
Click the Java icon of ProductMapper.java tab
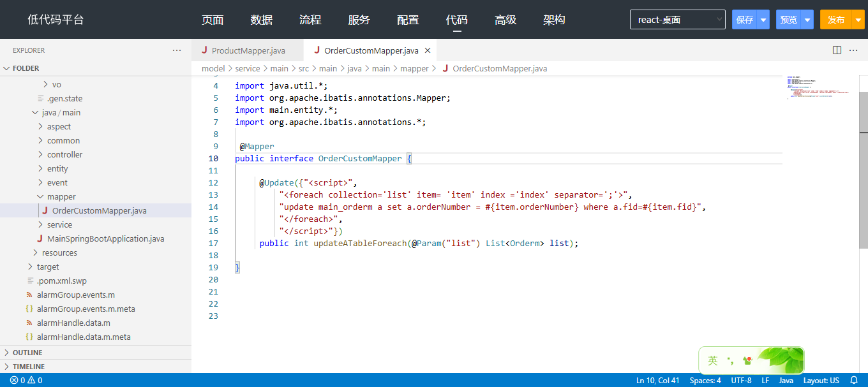[204, 50]
